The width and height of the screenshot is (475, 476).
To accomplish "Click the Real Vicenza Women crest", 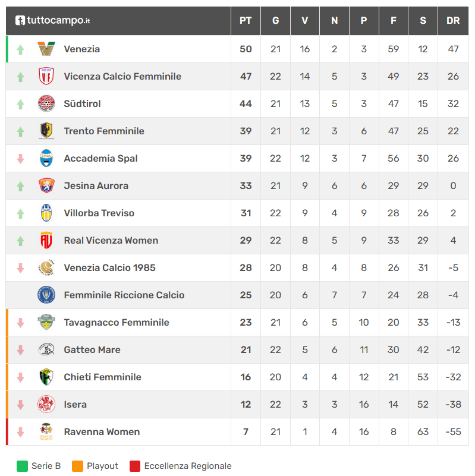I will pyautogui.click(x=46, y=240).
